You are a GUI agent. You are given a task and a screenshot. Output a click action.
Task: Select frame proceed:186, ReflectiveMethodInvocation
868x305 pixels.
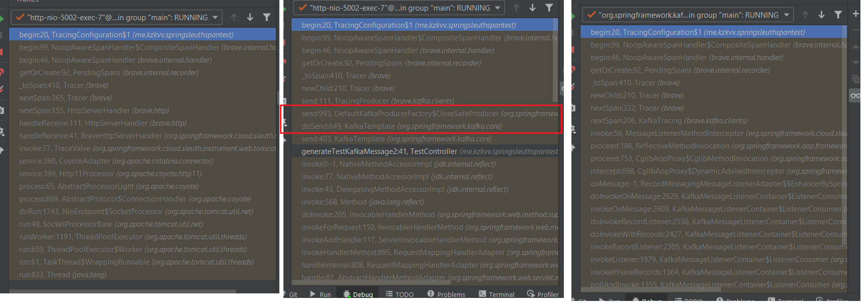click(714, 146)
